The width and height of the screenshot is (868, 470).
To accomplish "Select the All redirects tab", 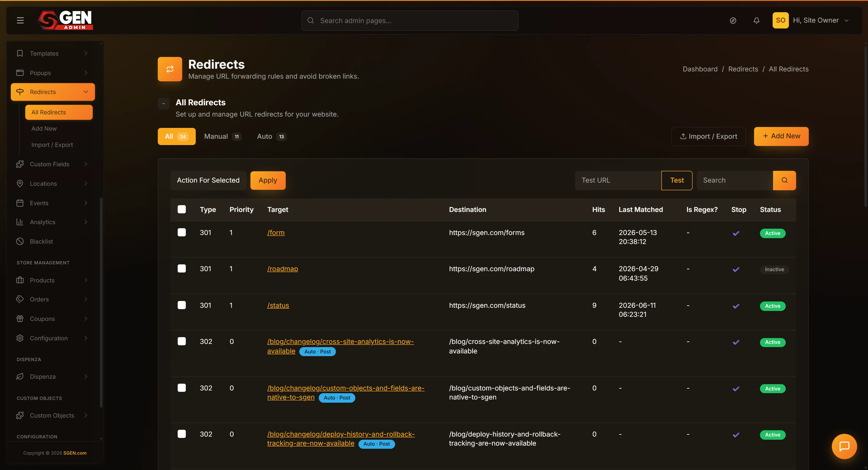I will pyautogui.click(x=177, y=136).
